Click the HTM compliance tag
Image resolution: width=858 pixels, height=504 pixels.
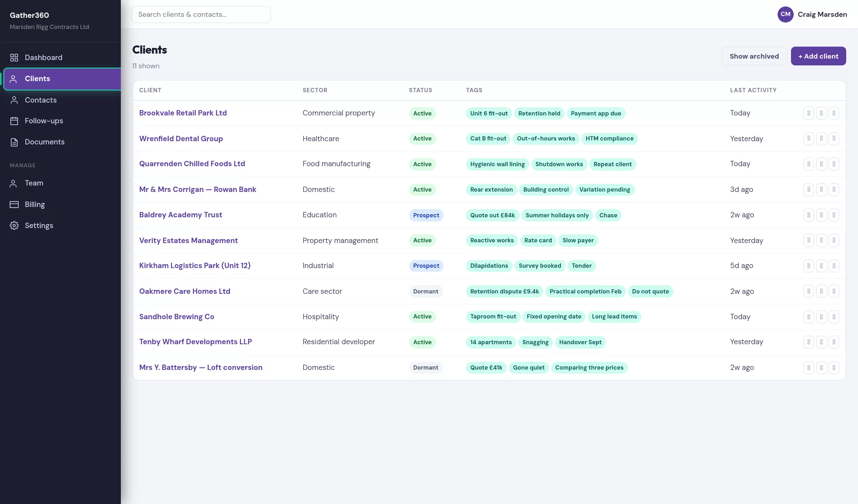pos(609,139)
